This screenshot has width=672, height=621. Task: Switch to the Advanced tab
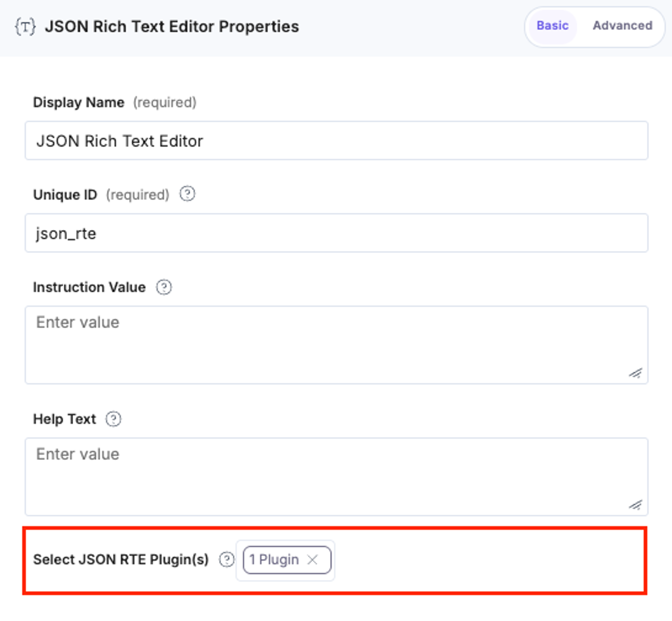click(622, 26)
